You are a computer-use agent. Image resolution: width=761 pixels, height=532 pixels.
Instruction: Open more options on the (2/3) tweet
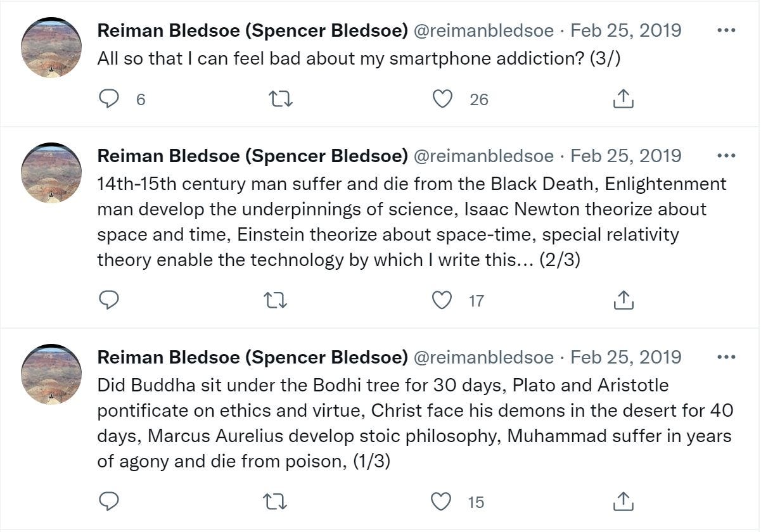pos(726,155)
